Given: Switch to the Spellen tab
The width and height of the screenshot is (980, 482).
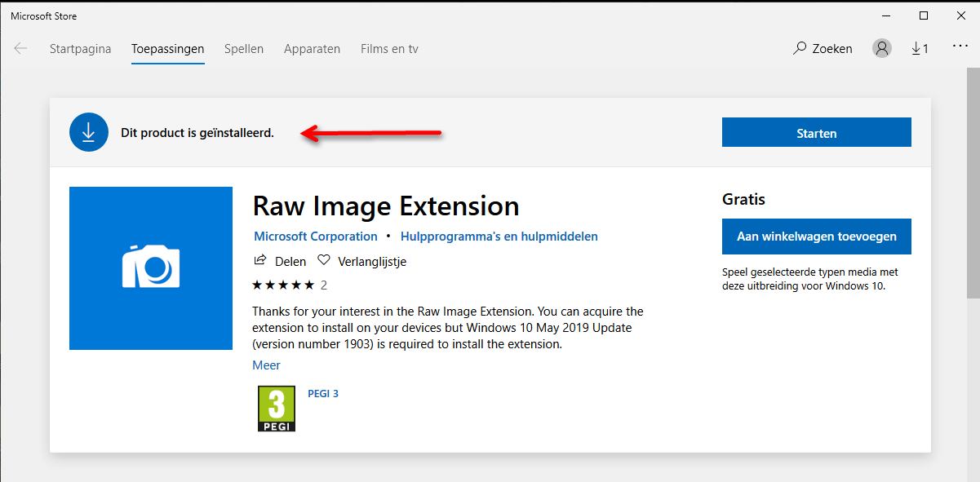Looking at the screenshot, I should pyautogui.click(x=244, y=49).
